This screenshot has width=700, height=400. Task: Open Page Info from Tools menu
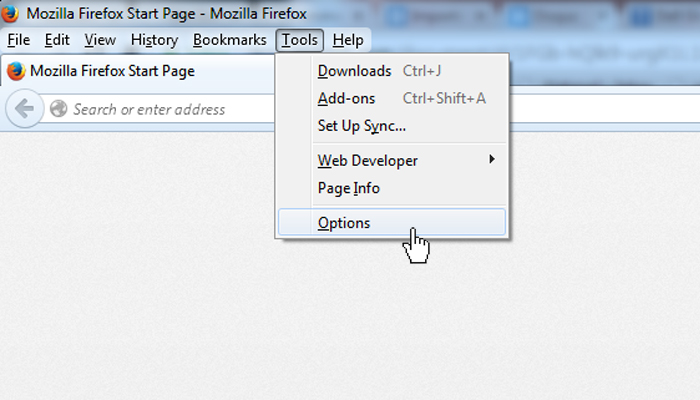pyautogui.click(x=392, y=188)
